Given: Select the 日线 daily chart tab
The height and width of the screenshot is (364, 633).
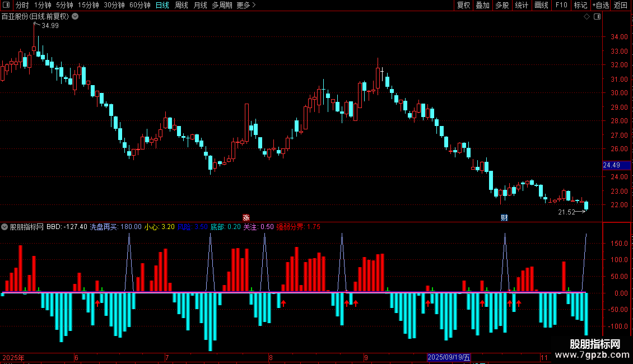Looking at the screenshot, I should 162,5.
